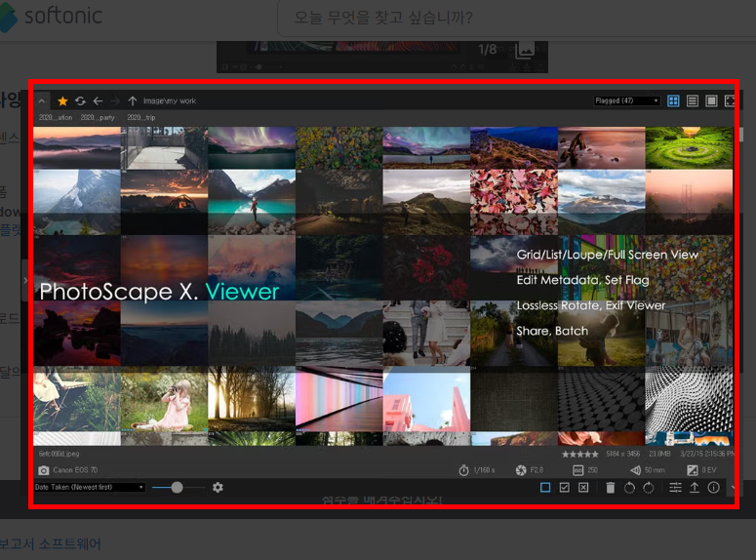Viewport: 756px width, 560px height.
Task: Open the 2020...ation folder tab
Action: pyautogui.click(x=56, y=117)
